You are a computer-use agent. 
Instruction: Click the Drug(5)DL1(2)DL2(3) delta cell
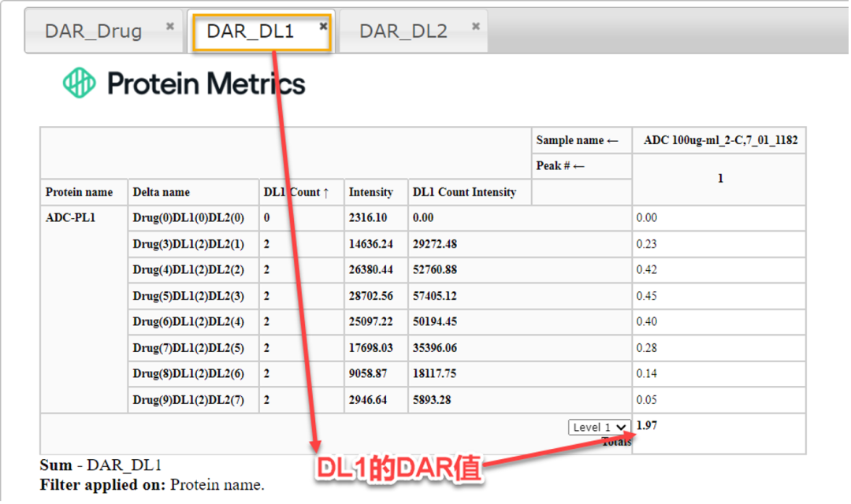click(x=188, y=296)
